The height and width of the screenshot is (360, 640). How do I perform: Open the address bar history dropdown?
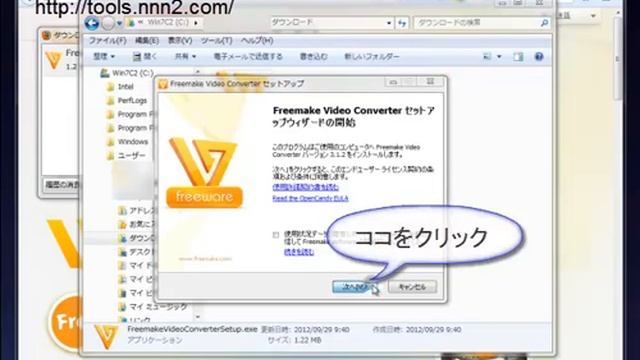click(x=389, y=23)
